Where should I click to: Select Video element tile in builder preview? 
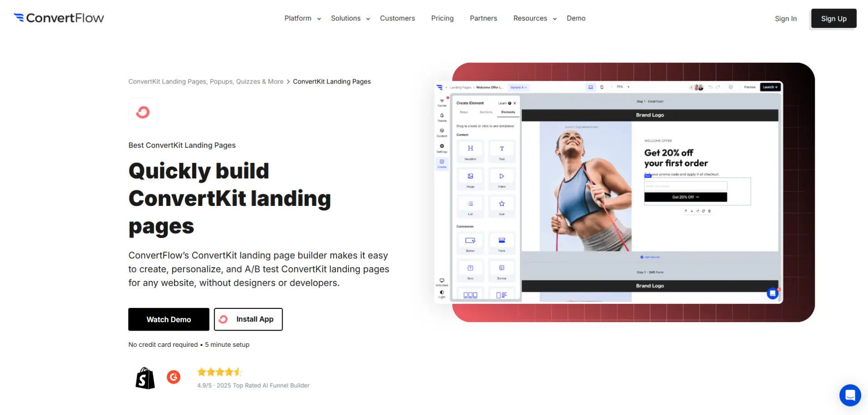(x=502, y=179)
